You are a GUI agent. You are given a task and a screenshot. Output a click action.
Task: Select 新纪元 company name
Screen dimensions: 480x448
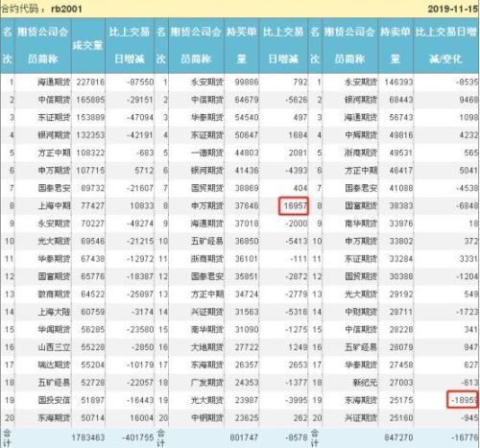tap(365, 383)
